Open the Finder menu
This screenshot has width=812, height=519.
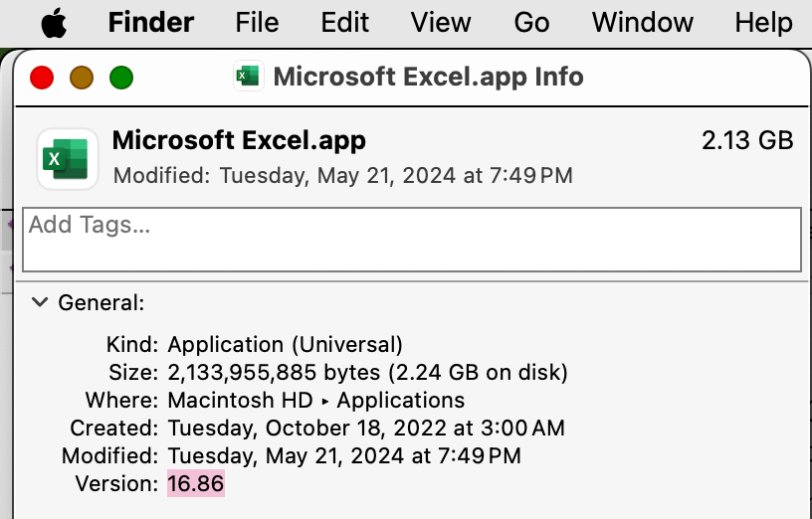[151, 22]
